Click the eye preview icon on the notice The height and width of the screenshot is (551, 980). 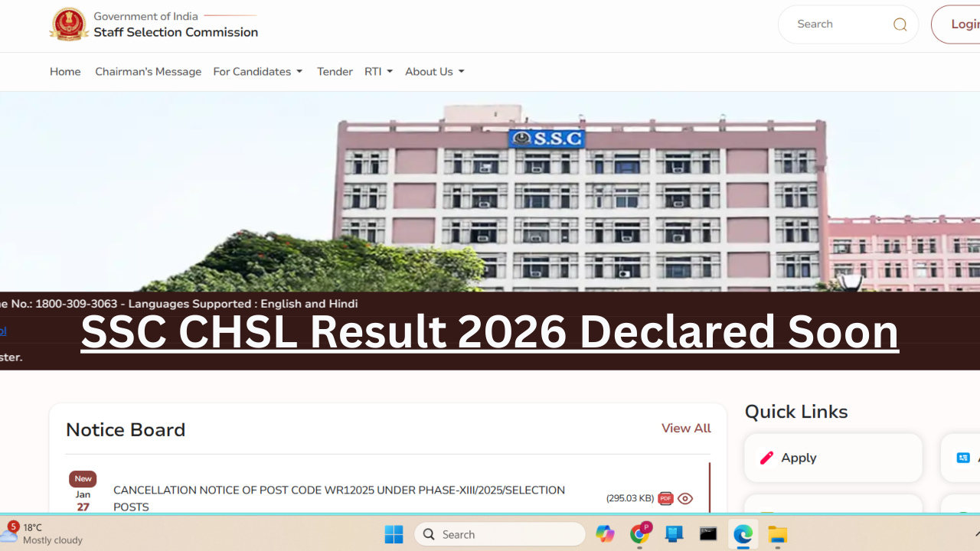click(685, 498)
